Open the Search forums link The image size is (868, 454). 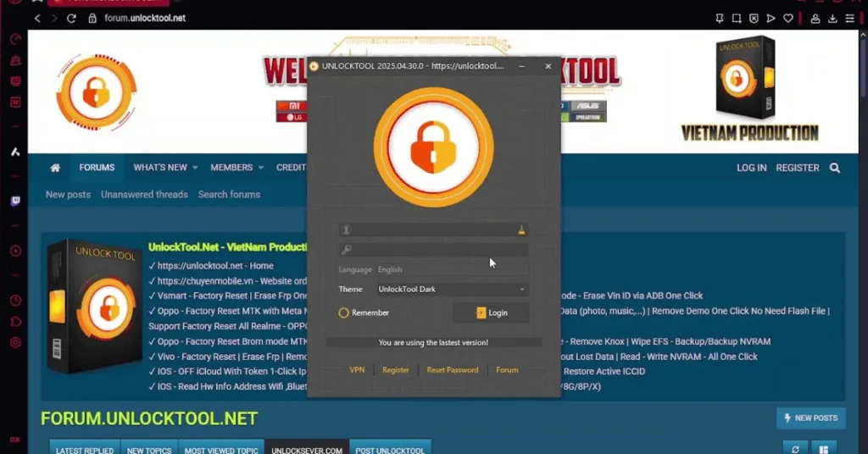click(x=229, y=195)
